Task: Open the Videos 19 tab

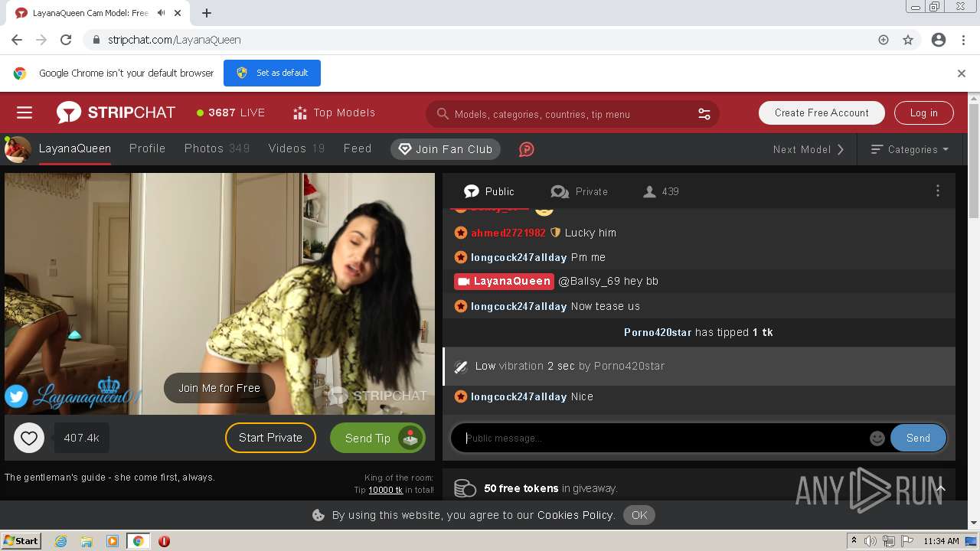Action: [296, 148]
